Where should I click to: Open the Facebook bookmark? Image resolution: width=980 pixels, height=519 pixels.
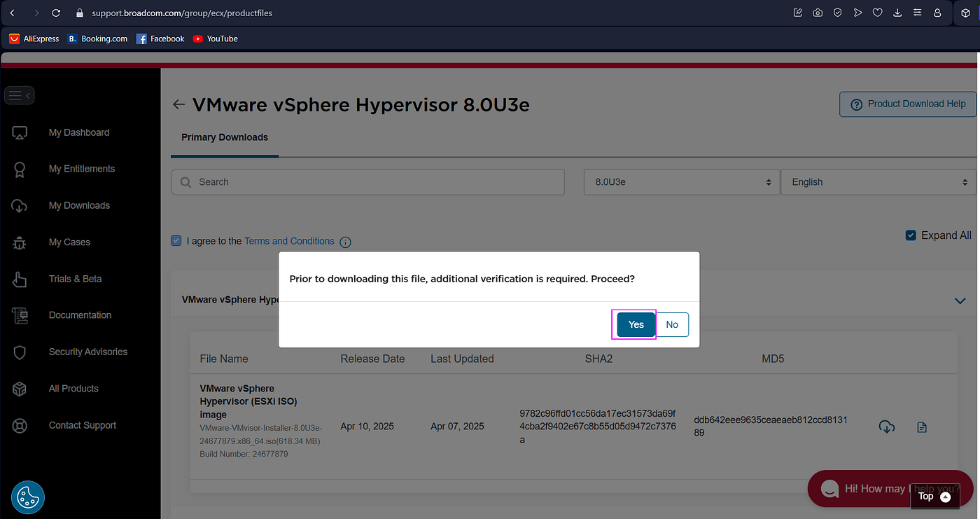click(160, 39)
